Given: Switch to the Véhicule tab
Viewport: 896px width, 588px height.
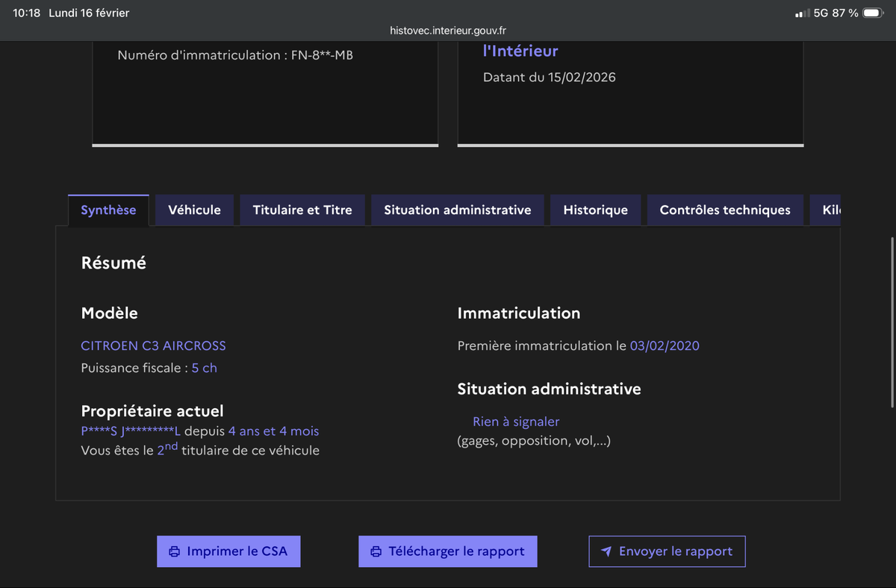Looking at the screenshot, I should (x=194, y=210).
